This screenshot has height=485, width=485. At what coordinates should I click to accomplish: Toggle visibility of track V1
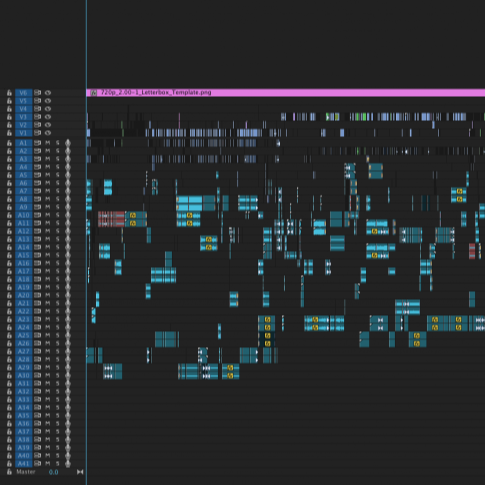48,133
